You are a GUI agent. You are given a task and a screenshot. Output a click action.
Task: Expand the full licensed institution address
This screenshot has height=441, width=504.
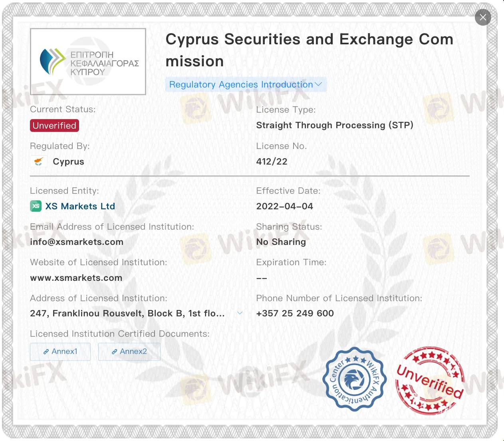tap(240, 313)
